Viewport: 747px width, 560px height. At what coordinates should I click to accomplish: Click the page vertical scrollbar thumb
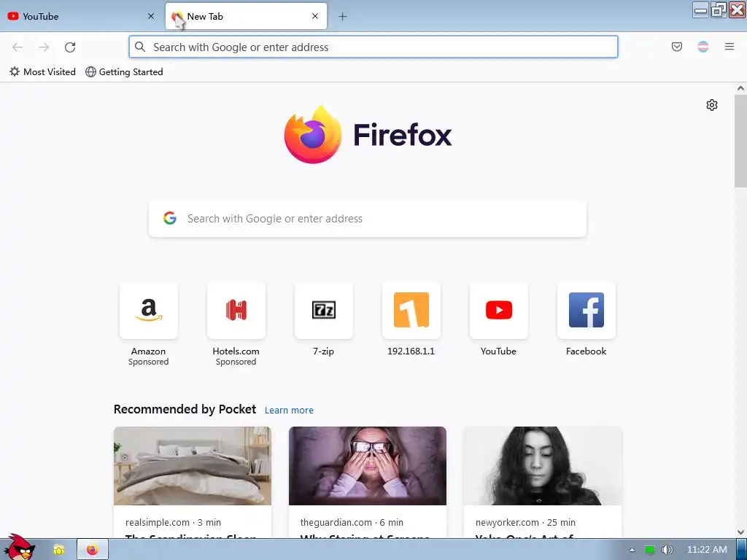pos(740,141)
